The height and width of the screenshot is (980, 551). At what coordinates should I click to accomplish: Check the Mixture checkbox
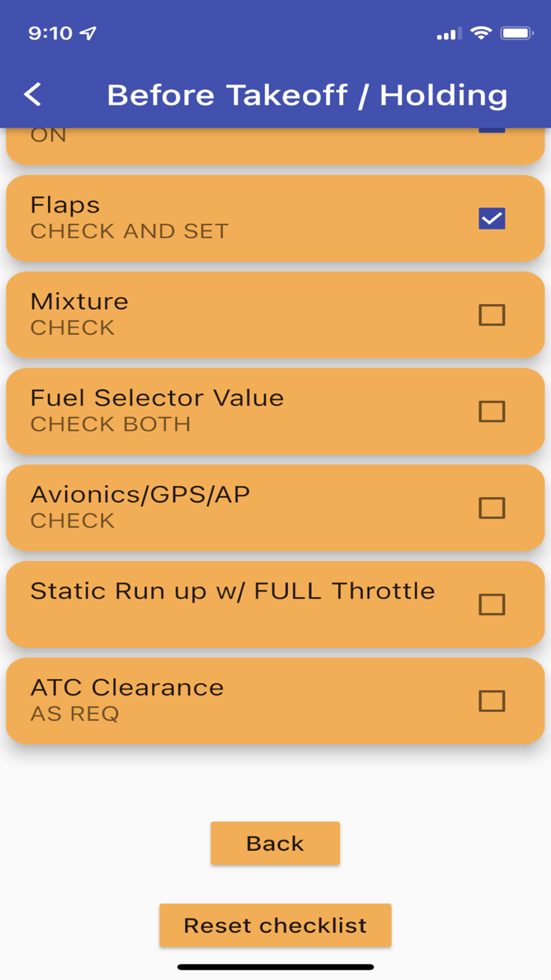pos(491,314)
